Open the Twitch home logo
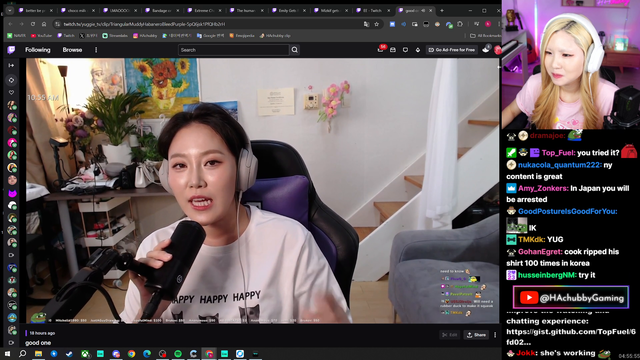The width and height of the screenshot is (640, 360). [x=11, y=50]
